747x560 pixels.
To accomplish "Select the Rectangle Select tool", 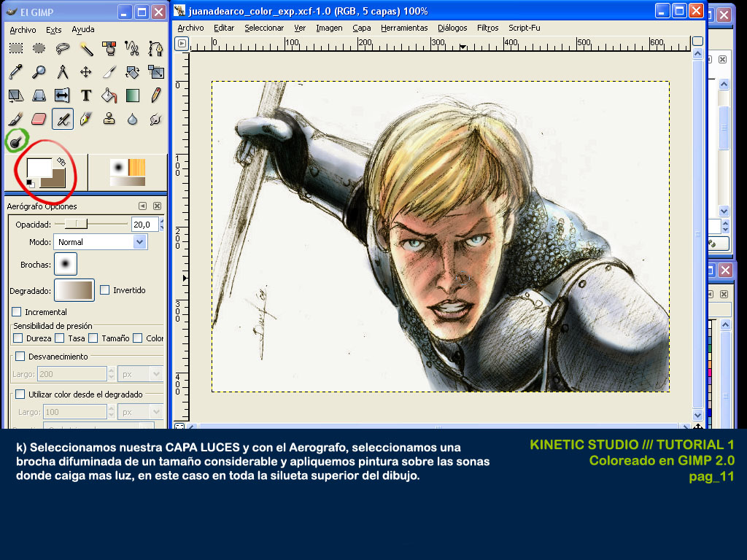I will point(16,48).
